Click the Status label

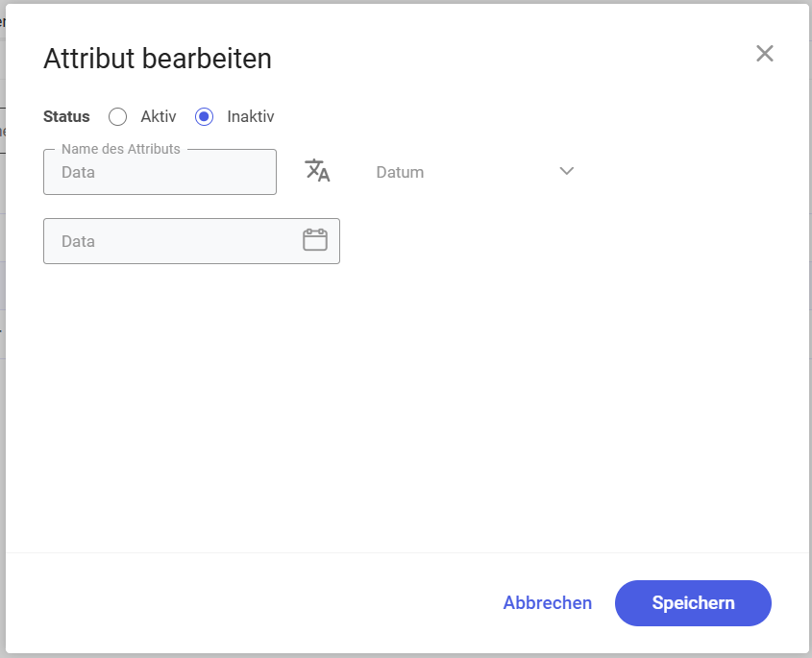click(x=66, y=116)
